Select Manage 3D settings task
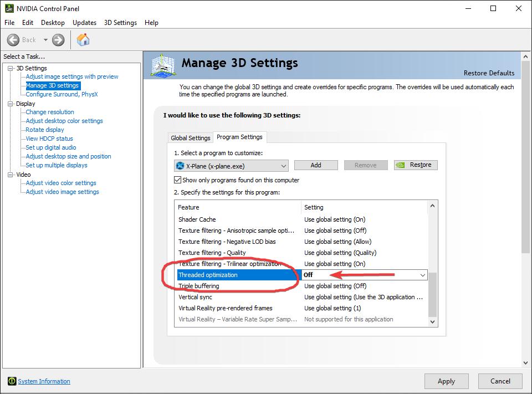 click(53, 85)
